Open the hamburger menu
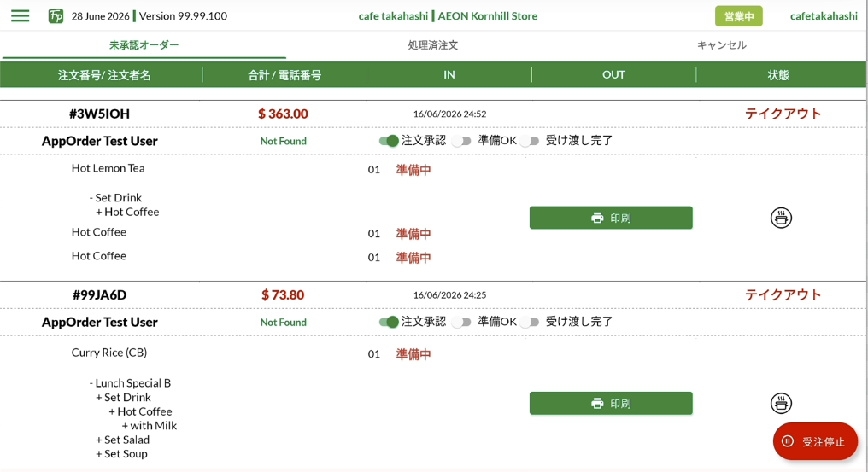This screenshot has width=868, height=472. 20,15
